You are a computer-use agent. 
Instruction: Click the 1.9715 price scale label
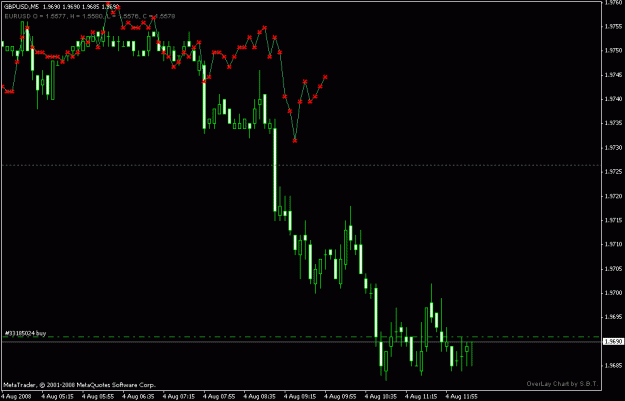[x=613, y=220]
